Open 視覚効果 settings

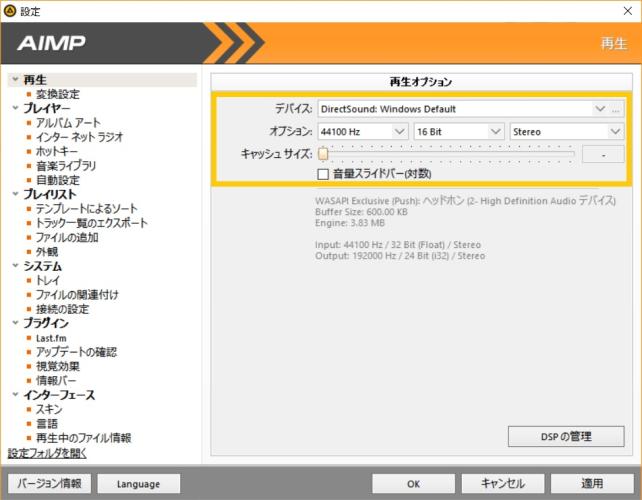[x=58, y=366]
